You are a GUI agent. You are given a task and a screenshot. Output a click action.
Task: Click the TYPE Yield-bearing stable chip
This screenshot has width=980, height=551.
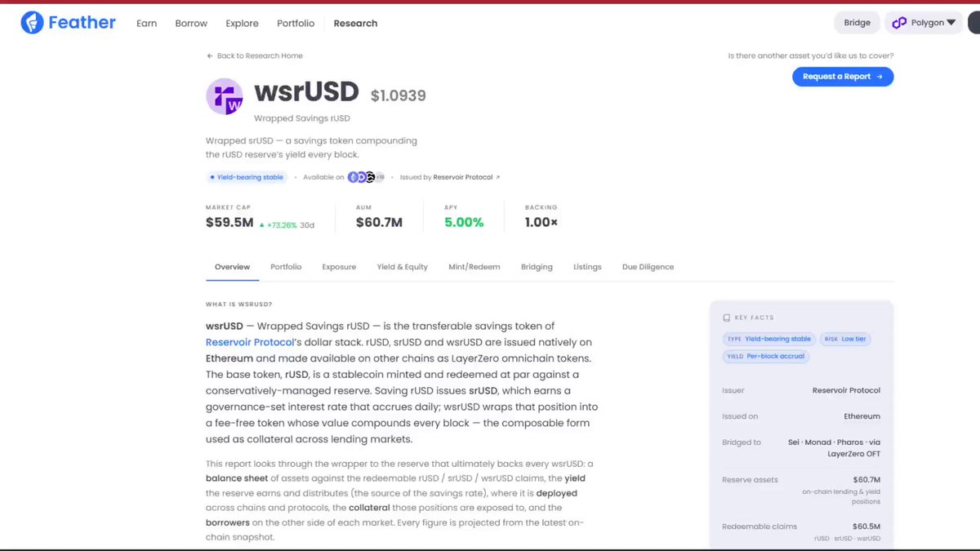pos(769,339)
